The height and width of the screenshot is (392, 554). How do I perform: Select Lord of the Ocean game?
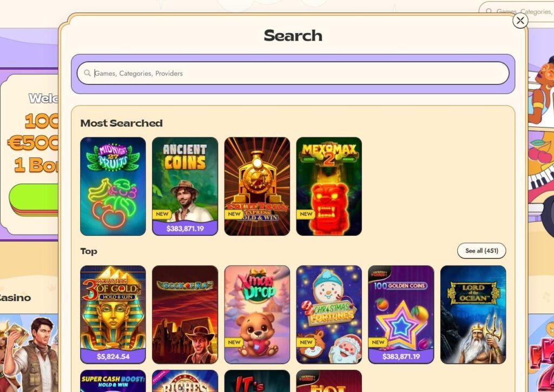click(473, 314)
